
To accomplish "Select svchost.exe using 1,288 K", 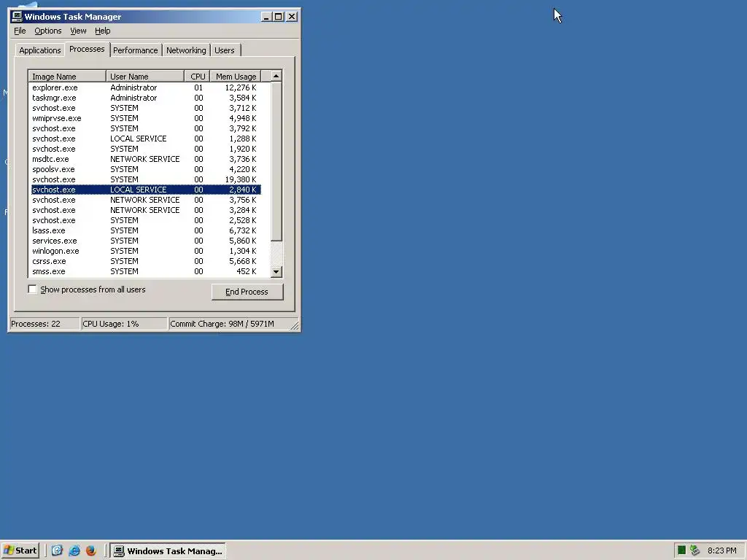I will point(146,139).
